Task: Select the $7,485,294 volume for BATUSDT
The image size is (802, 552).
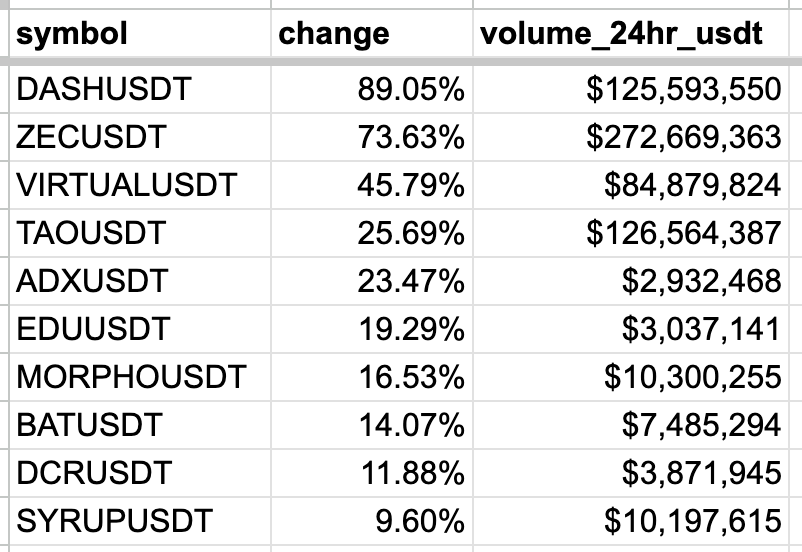Action: click(701, 425)
